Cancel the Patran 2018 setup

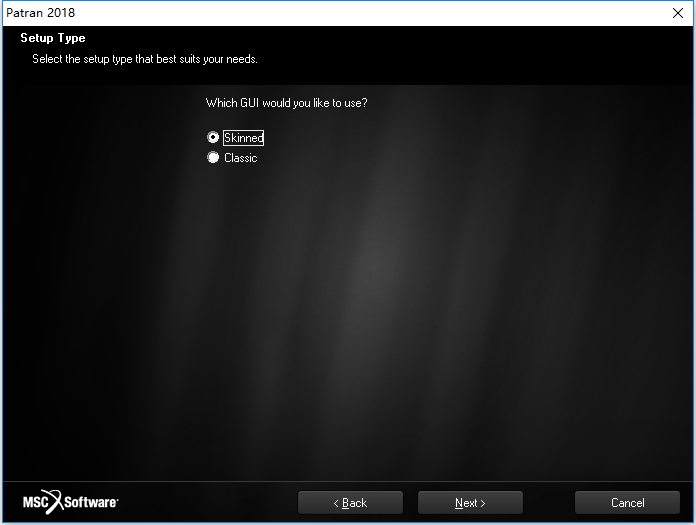(x=627, y=503)
